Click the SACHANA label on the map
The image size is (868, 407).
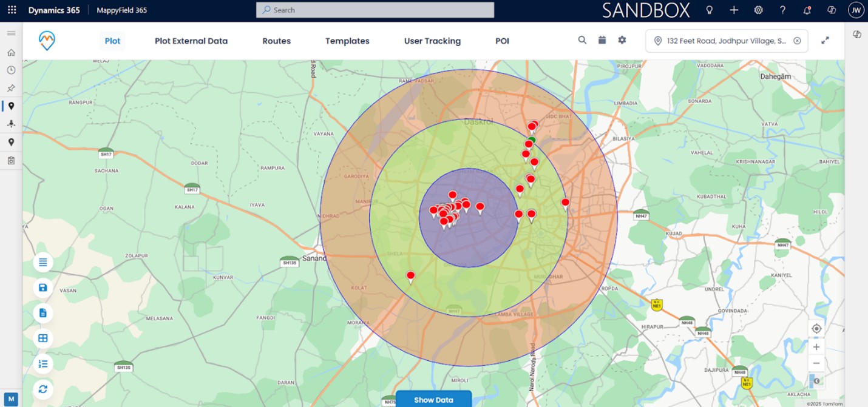click(x=106, y=171)
